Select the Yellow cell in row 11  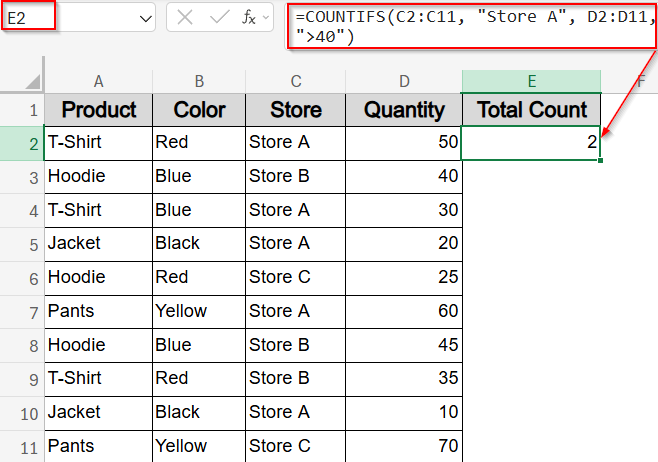pos(199,446)
